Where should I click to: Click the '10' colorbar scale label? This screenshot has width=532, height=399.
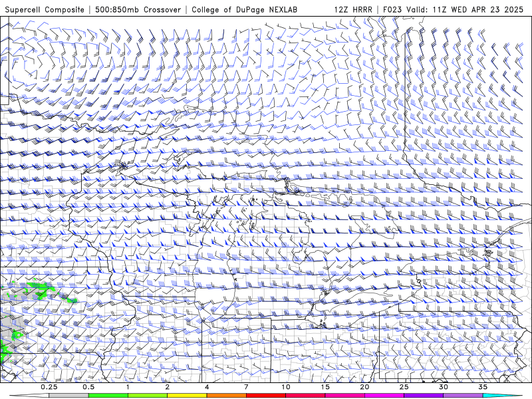(286, 387)
